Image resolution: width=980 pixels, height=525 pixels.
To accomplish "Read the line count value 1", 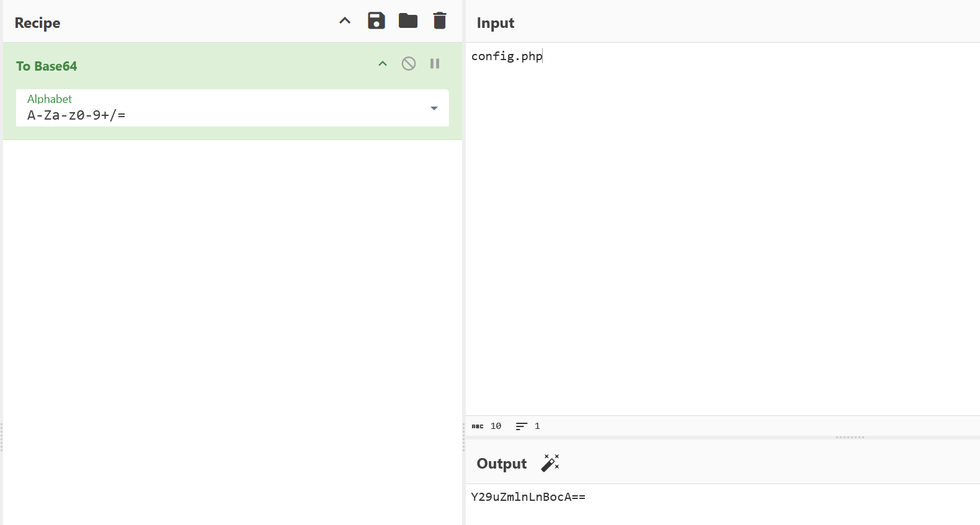I will (537, 426).
